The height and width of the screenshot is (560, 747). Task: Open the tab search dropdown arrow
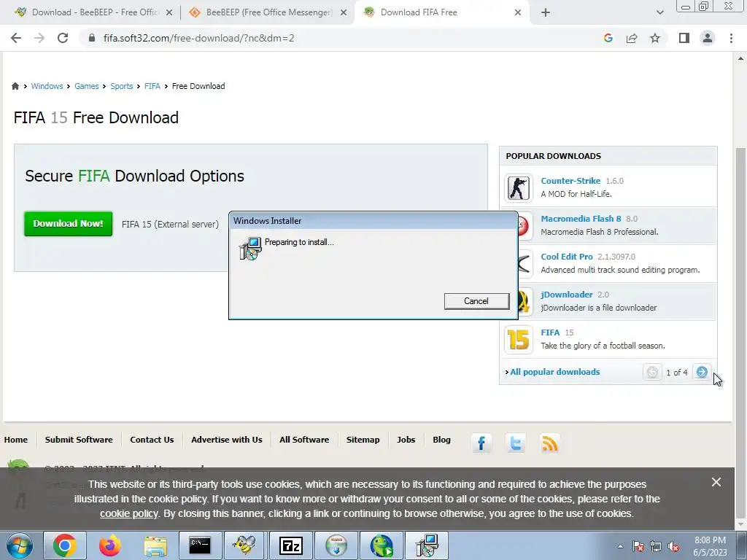pos(659,12)
